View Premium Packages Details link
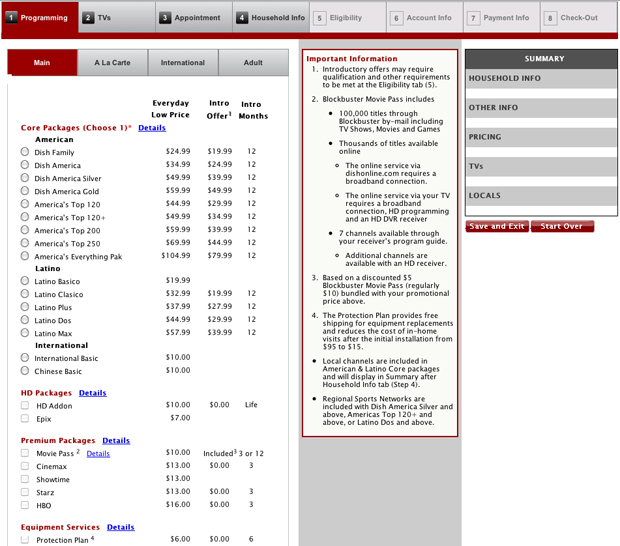 (x=115, y=440)
